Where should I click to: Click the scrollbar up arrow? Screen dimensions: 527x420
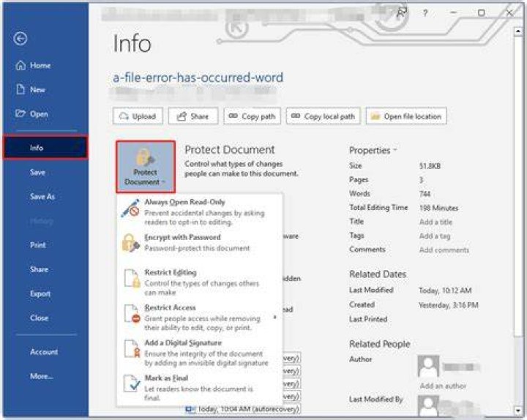[x=517, y=31]
